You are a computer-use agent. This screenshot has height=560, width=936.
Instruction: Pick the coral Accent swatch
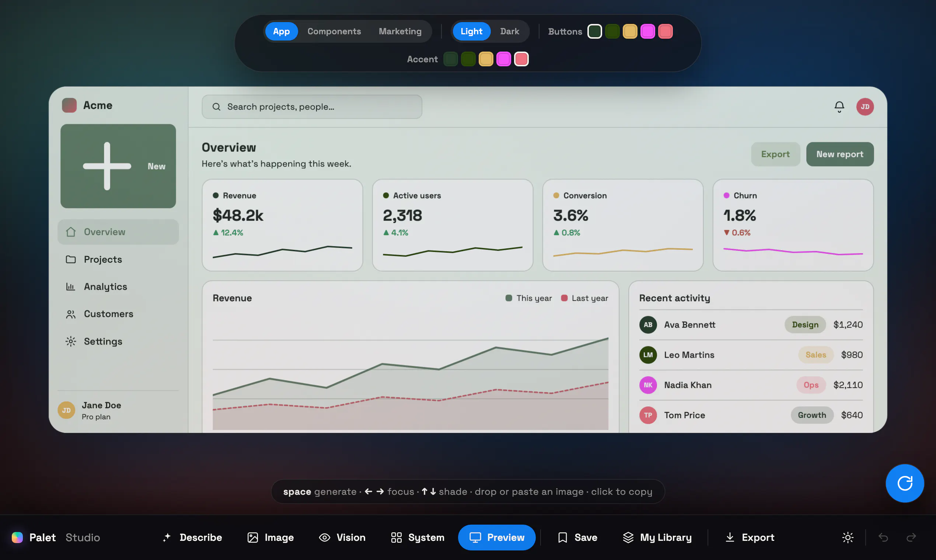(521, 59)
